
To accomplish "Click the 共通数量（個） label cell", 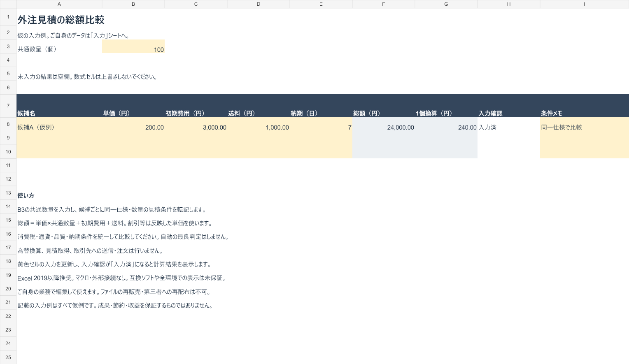I will pos(59,46).
